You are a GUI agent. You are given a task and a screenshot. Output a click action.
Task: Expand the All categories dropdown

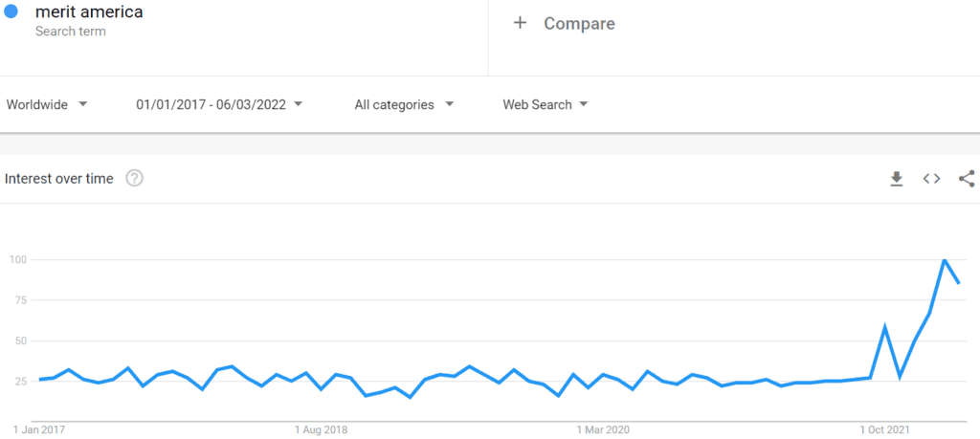pos(404,105)
